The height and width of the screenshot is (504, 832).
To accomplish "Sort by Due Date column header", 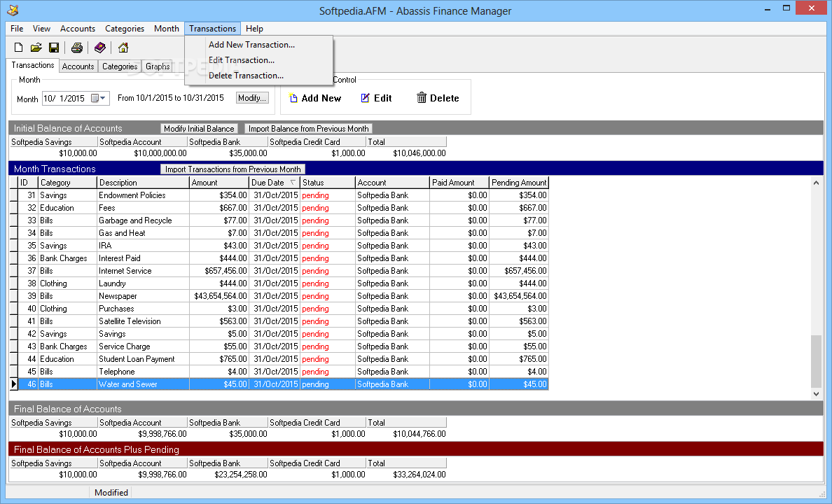I will coord(275,183).
